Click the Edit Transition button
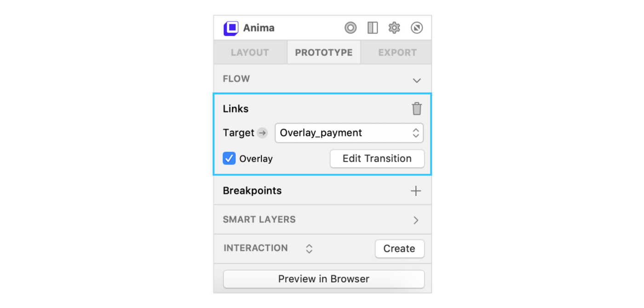Image resolution: width=644 pixels, height=308 pixels. tap(377, 159)
